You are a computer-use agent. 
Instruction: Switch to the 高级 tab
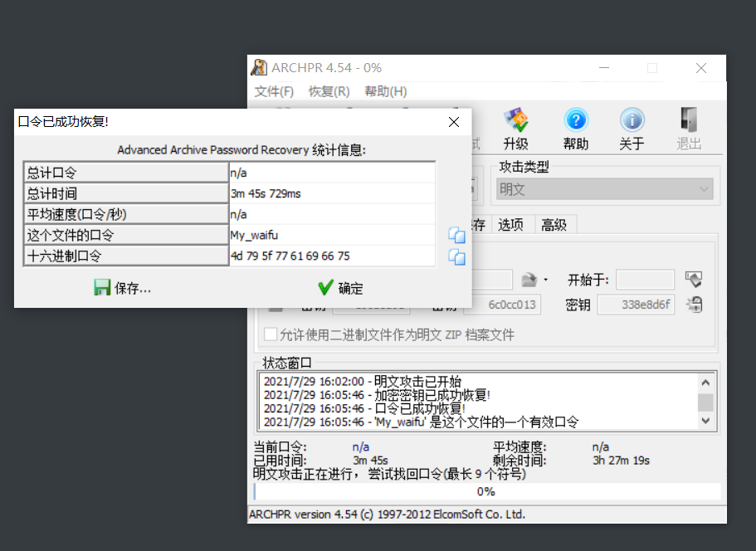click(x=554, y=224)
